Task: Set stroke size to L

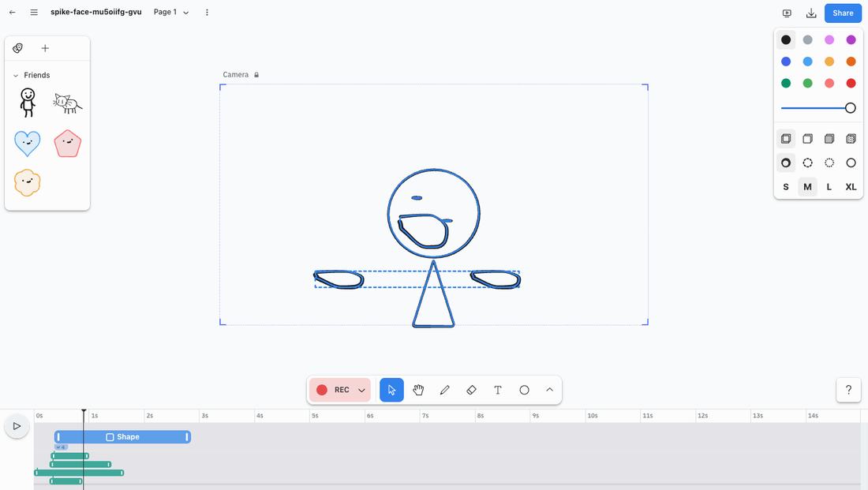Action: point(829,187)
